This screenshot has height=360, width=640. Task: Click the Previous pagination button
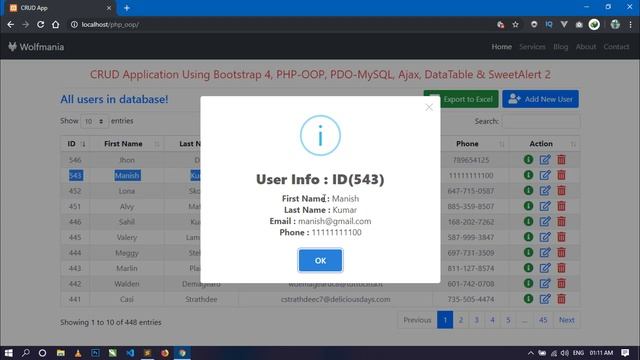pyautogui.click(x=417, y=320)
